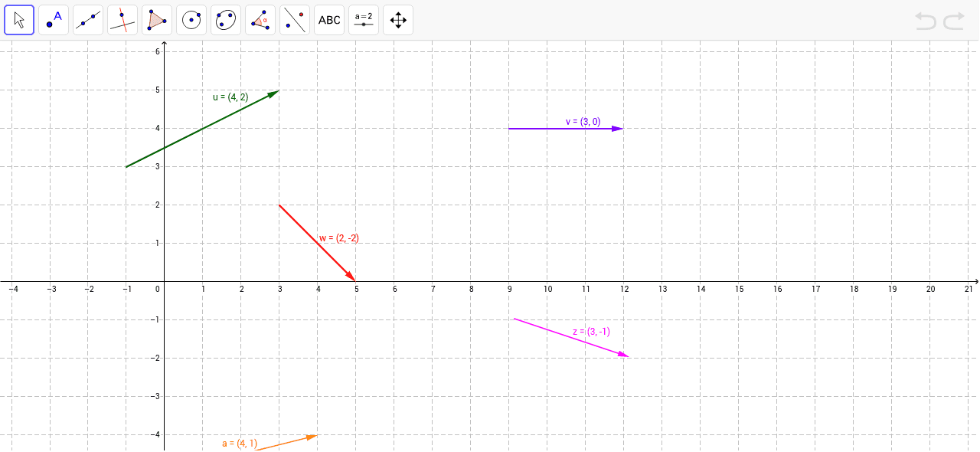980x452 pixels.
Task: Choose the ABC text tool
Action: click(329, 20)
